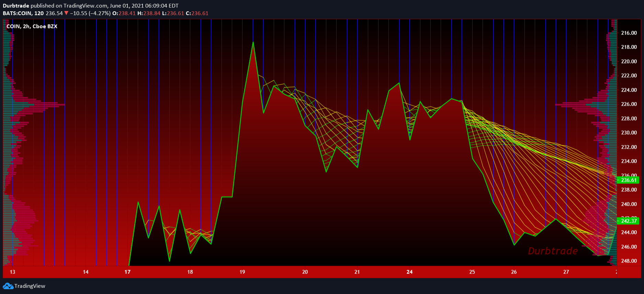Click the green 242.37 price label
The height and width of the screenshot is (294, 644).
click(x=628, y=221)
